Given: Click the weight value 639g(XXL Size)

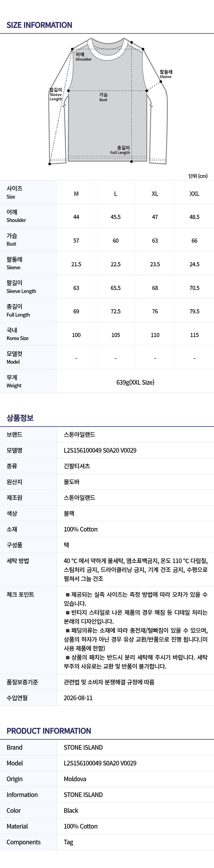Looking at the screenshot, I should (x=135, y=382).
